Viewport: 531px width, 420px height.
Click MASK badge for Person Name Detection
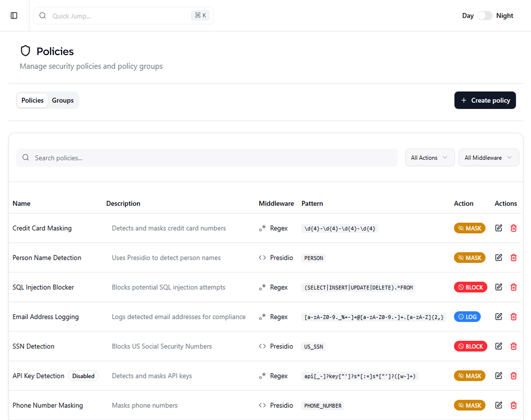[x=469, y=257]
